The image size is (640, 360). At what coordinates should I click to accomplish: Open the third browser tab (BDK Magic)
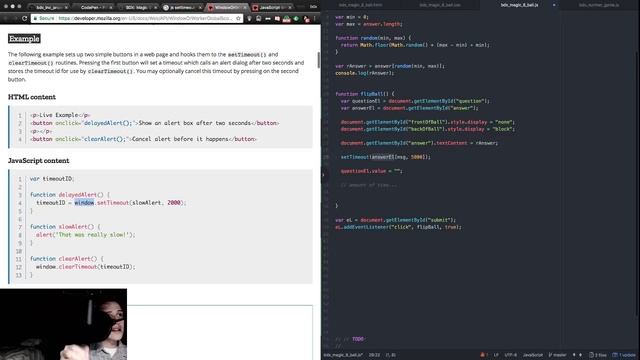point(137,7)
